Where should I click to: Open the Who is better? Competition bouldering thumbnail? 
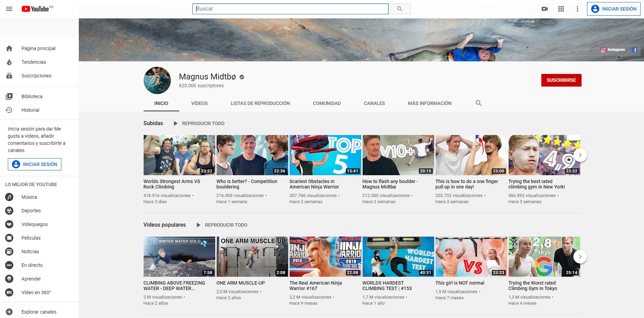252,155
